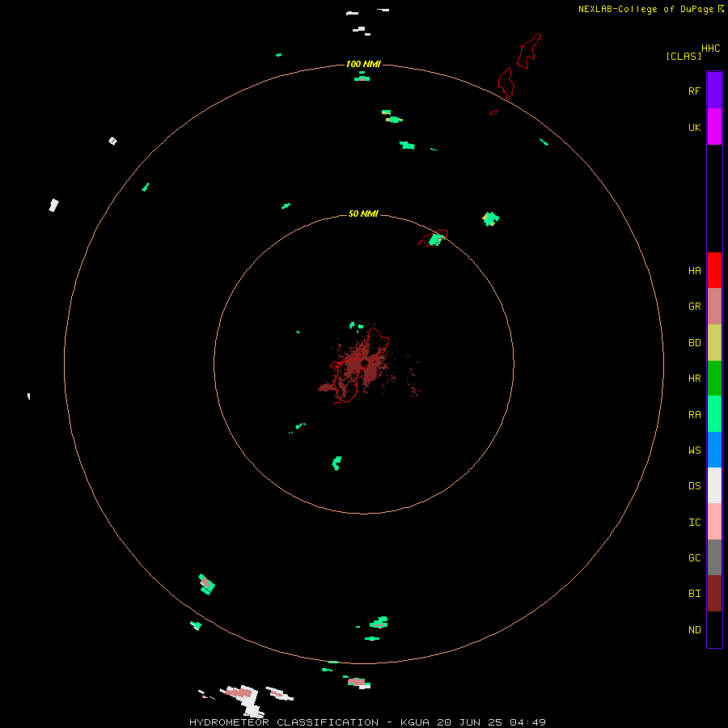Pick the RA light green swatch
Viewport: 728px width, 728px height.
click(714, 414)
